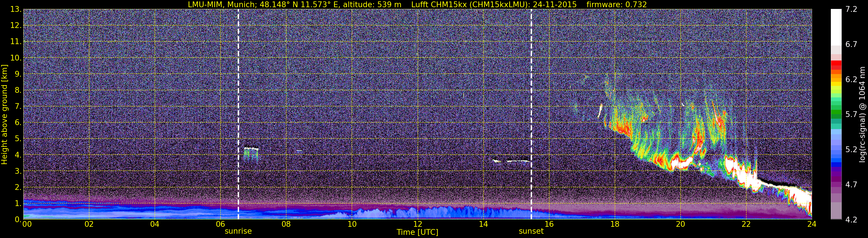
Task: Click the height axis tick label '3.'
Action: [18, 171]
